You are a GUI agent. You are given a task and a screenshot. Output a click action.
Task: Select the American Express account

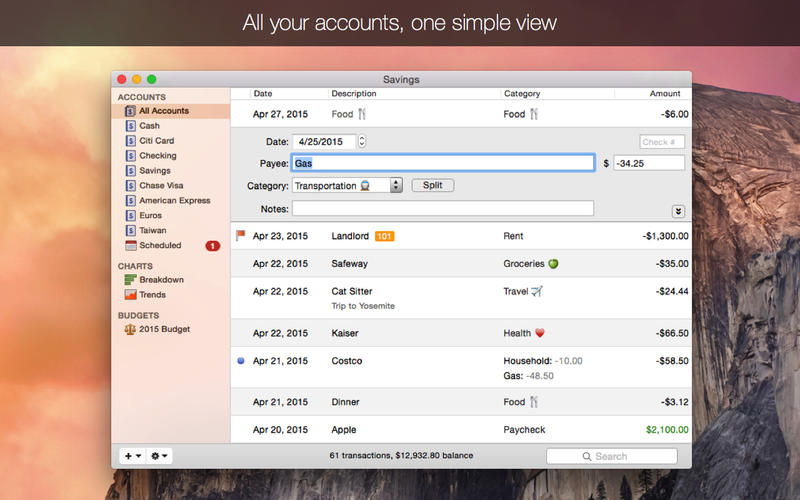pos(174,200)
